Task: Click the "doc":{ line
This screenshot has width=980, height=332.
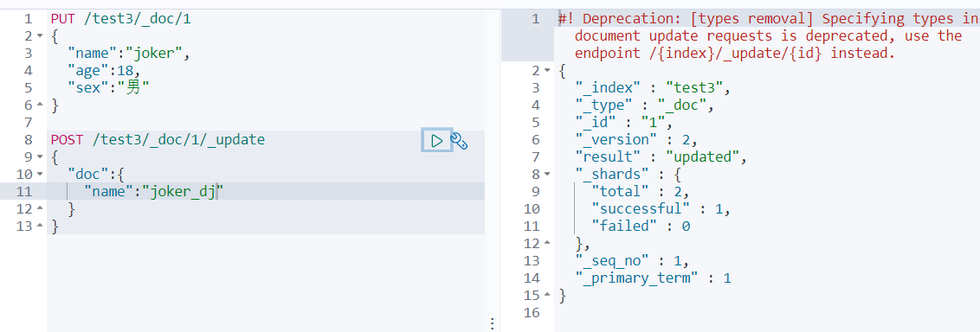Action: click(x=96, y=174)
